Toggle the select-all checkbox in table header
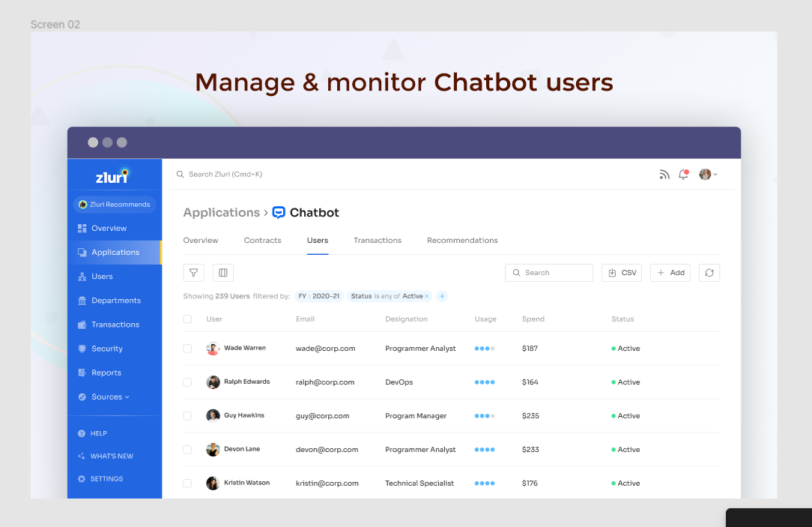 (x=187, y=319)
